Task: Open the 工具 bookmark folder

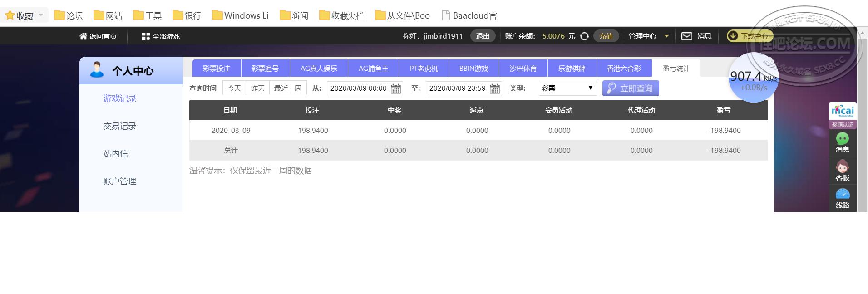Action: point(147,16)
